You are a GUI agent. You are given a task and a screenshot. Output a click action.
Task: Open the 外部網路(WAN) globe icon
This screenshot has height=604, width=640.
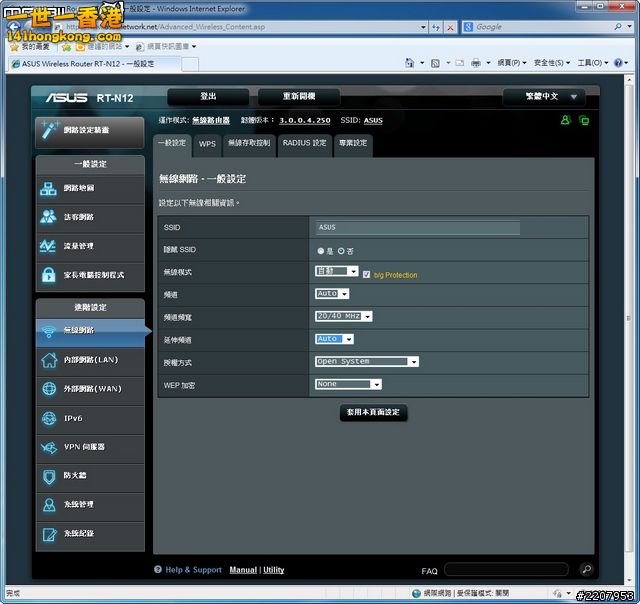pyautogui.click(x=48, y=389)
